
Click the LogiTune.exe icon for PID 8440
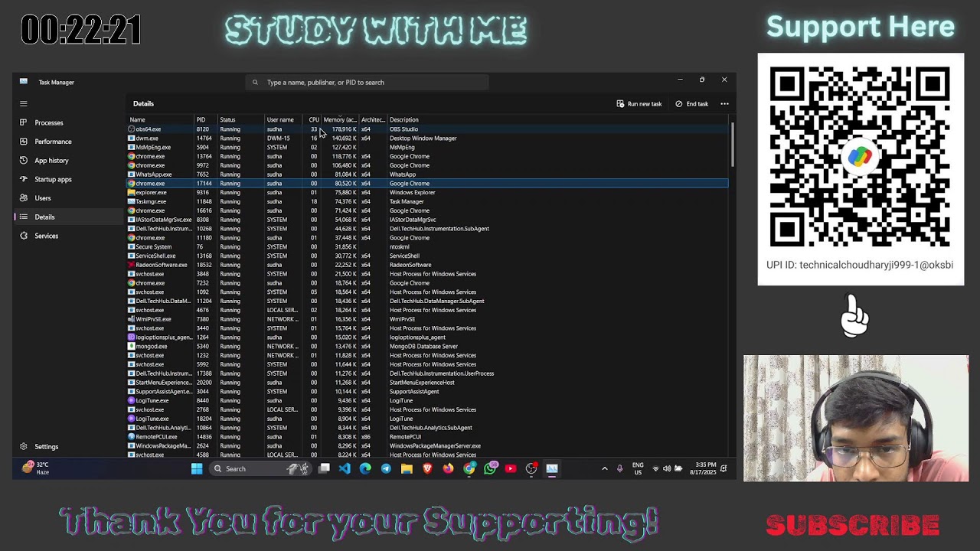[x=132, y=400]
